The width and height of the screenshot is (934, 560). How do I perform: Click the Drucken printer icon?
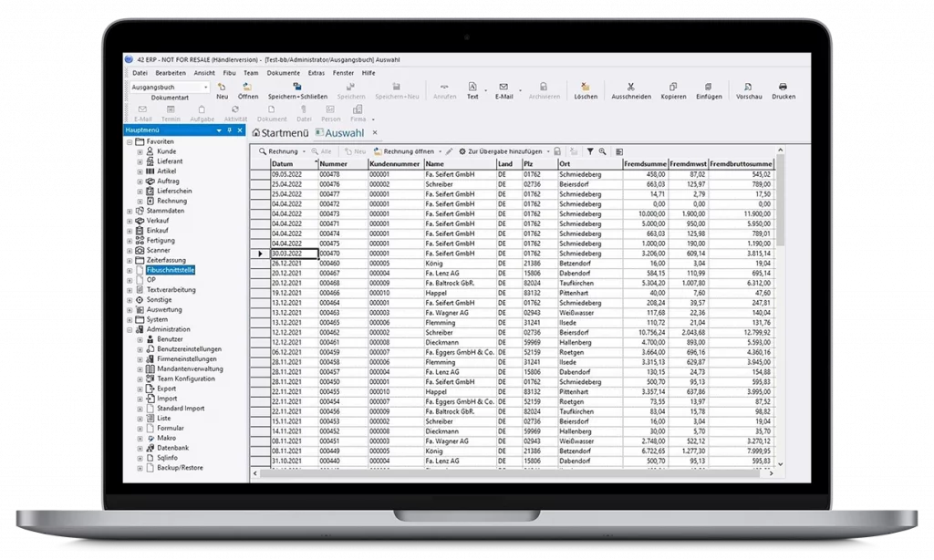pos(783,87)
